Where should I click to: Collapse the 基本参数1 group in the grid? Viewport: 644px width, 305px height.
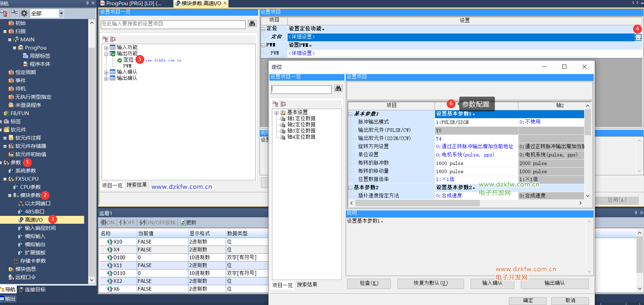pos(351,114)
